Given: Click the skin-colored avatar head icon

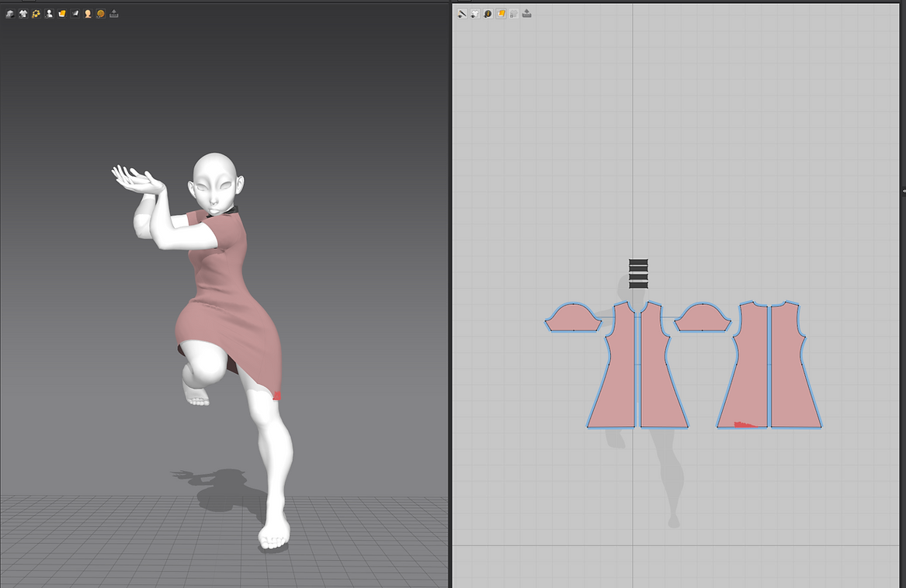Looking at the screenshot, I should tap(88, 14).
